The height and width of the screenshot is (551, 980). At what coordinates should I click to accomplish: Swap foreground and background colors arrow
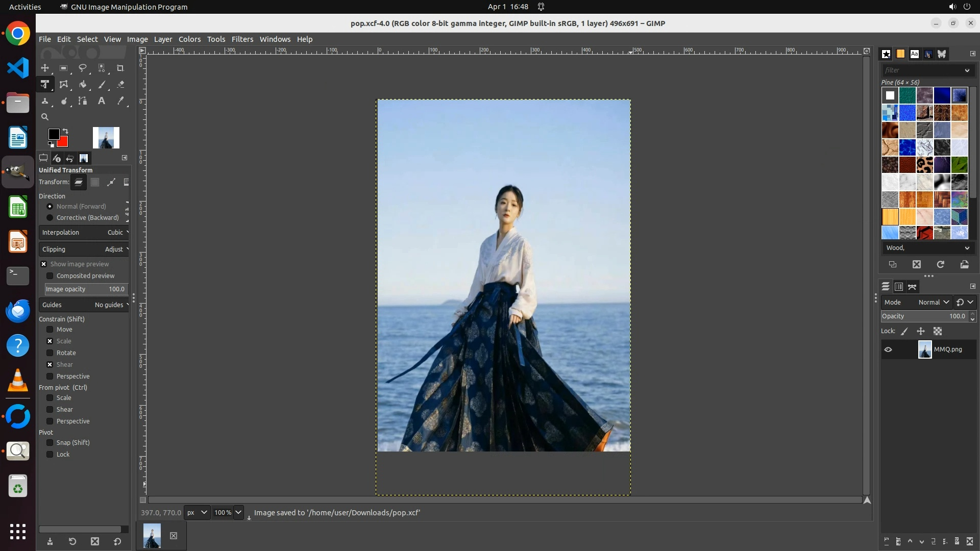65,131
